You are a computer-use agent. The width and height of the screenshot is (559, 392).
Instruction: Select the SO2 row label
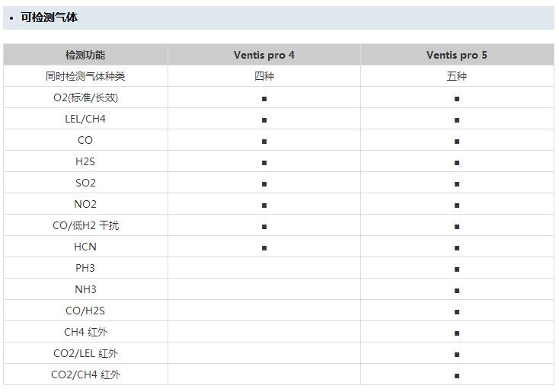[x=85, y=183]
